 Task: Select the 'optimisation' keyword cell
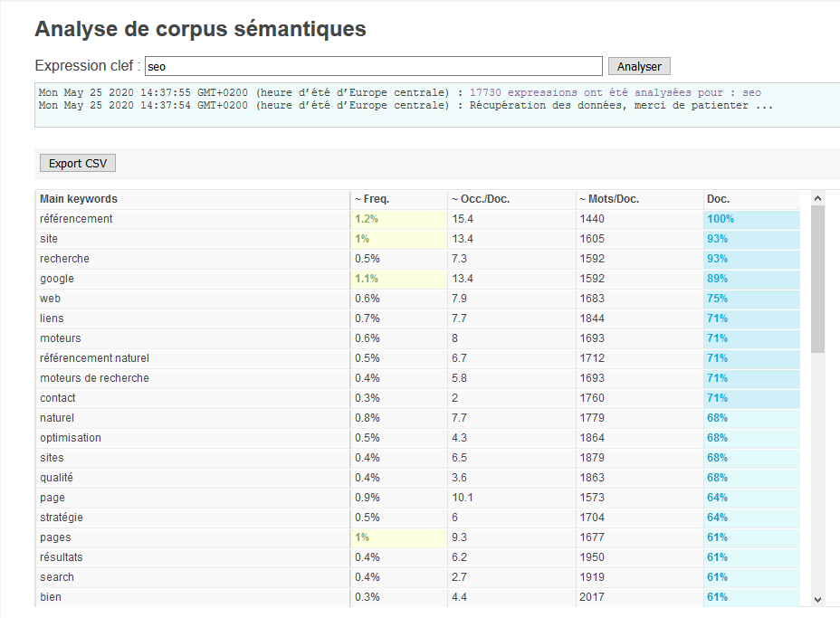coord(192,438)
